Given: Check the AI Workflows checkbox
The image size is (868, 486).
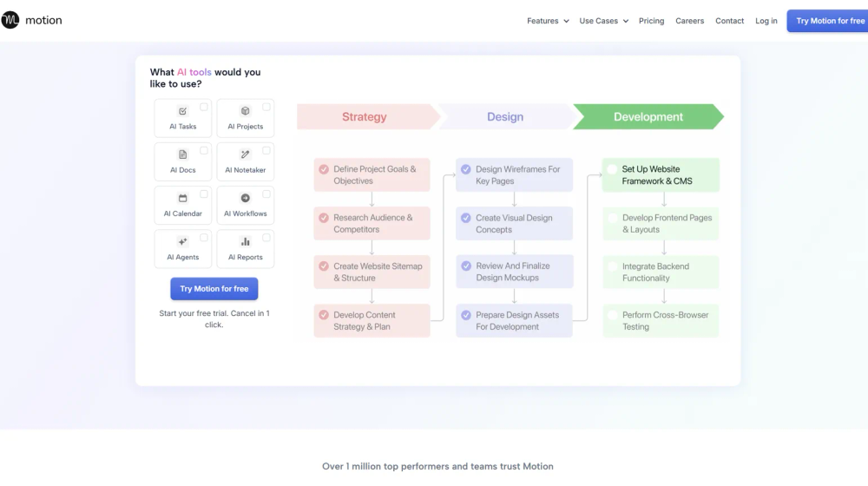Looking at the screenshot, I should click(266, 194).
